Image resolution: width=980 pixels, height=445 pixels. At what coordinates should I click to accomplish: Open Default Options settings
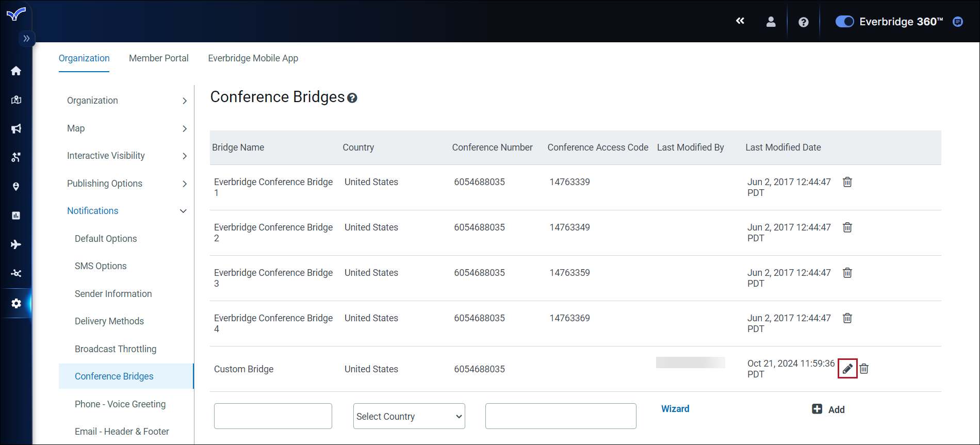pyautogui.click(x=106, y=239)
